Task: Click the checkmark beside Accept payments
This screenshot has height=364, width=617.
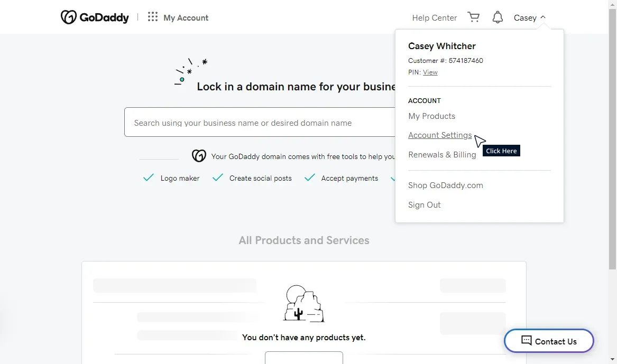Action: click(309, 178)
